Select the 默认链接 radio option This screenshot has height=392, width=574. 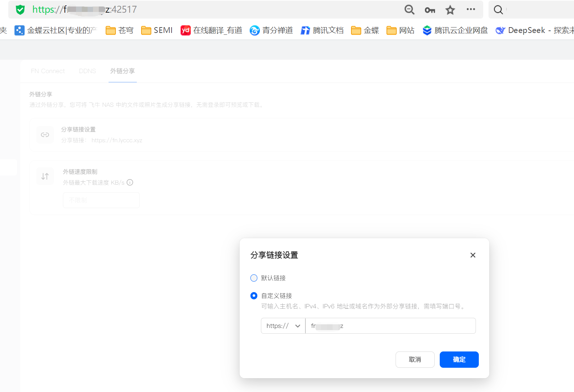point(254,278)
